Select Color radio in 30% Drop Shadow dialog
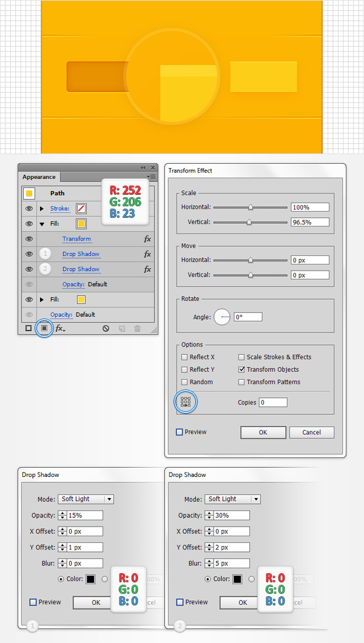364x643 pixels. tap(208, 579)
